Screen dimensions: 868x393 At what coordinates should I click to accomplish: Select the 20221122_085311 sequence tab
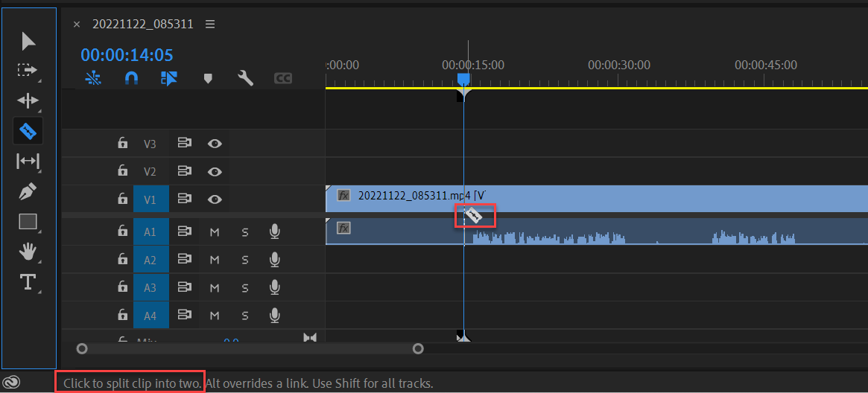pyautogui.click(x=143, y=25)
